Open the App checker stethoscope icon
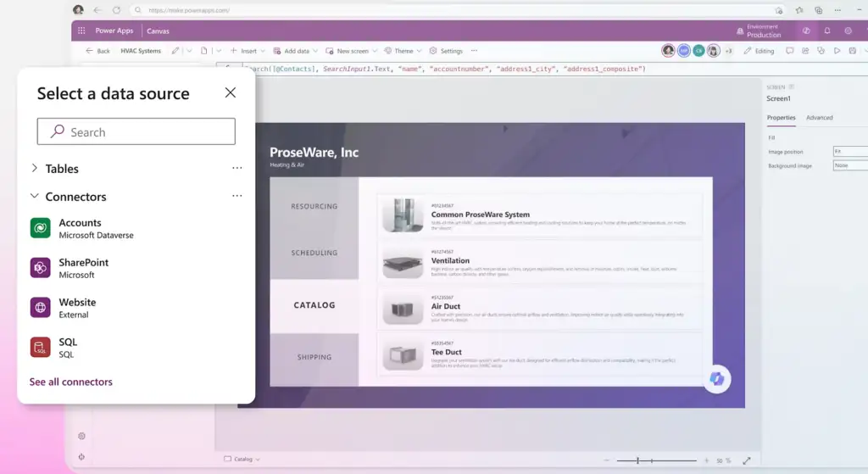 point(821,51)
